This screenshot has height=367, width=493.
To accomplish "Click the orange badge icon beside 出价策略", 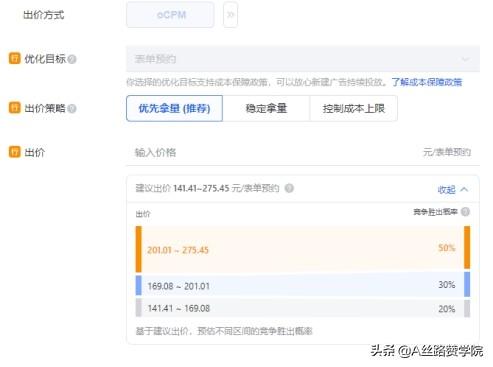I will [x=15, y=107].
